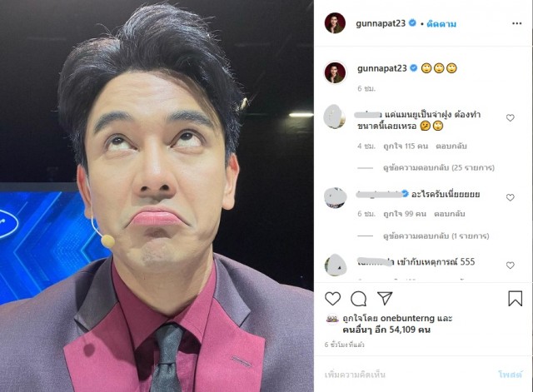The width and height of the screenshot is (533, 392).
Task: Share post via paper plane icon
Action: click(x=385, y=298)
